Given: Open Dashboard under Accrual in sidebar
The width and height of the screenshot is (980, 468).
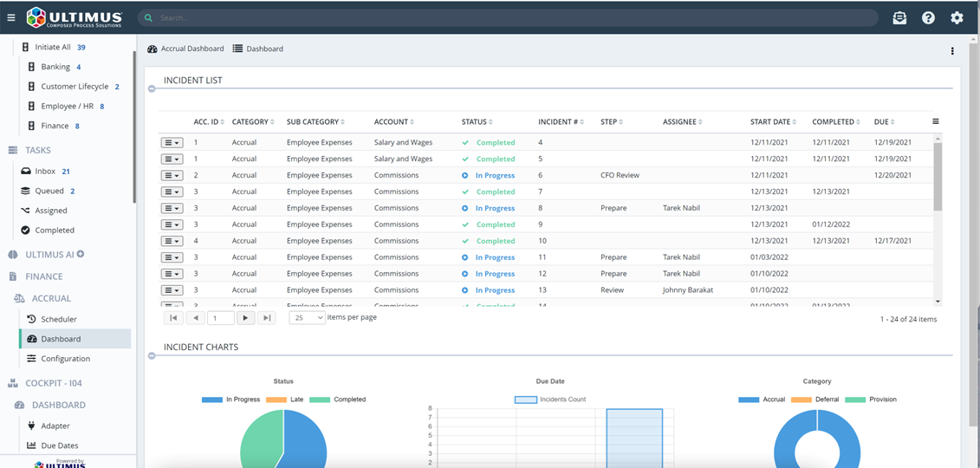Looking at the screenshot, I should (75, 339).
